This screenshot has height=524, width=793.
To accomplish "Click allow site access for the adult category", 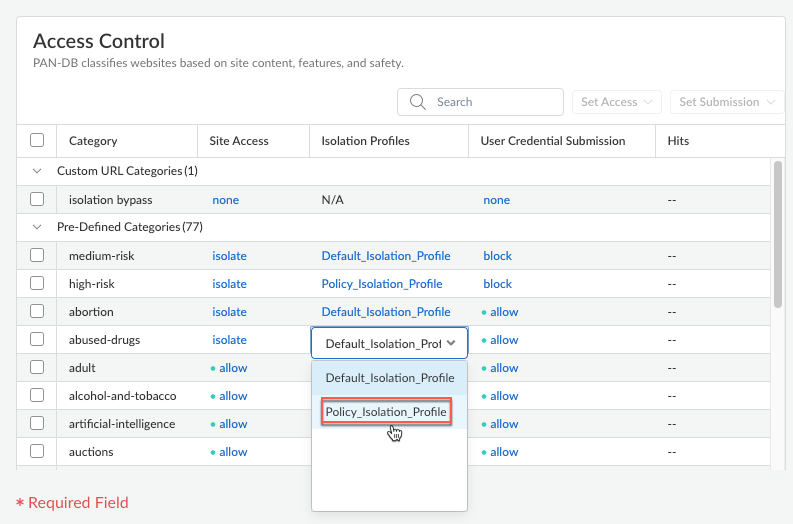I will coord(232,368).
